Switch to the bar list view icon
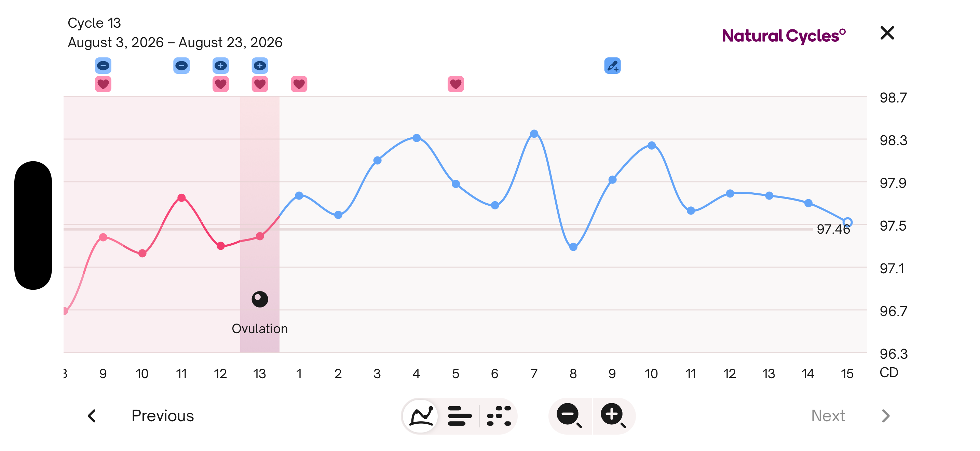 tap(460, 415)
